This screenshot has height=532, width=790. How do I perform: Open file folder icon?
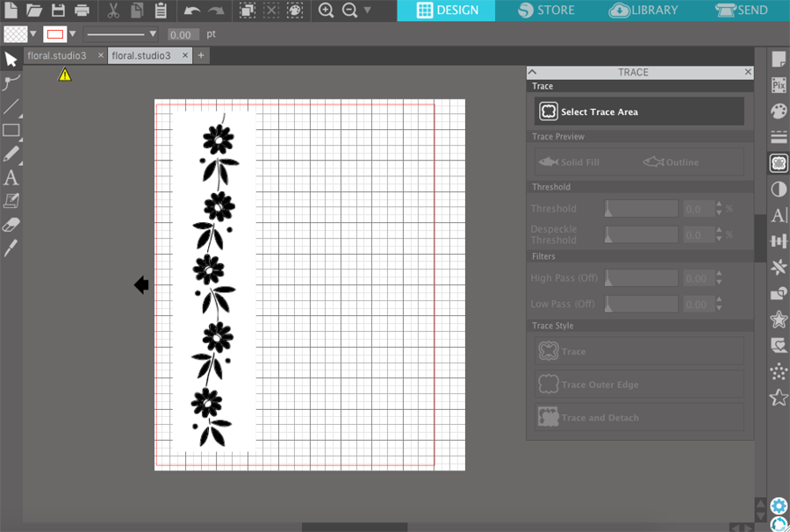34,10
